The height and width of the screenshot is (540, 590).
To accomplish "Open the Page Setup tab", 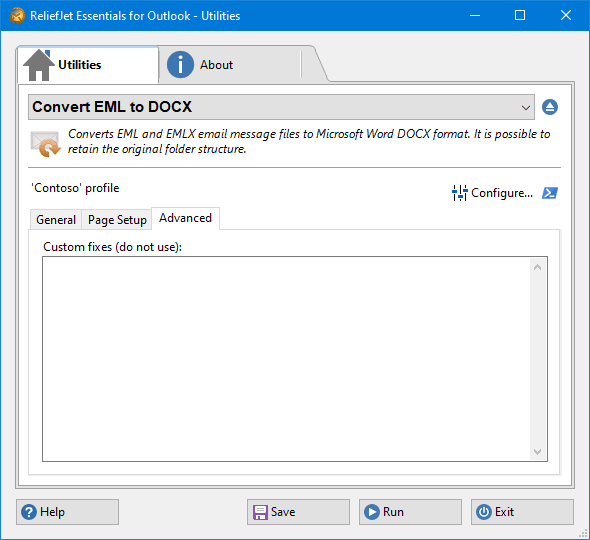I will click(117, 219).
